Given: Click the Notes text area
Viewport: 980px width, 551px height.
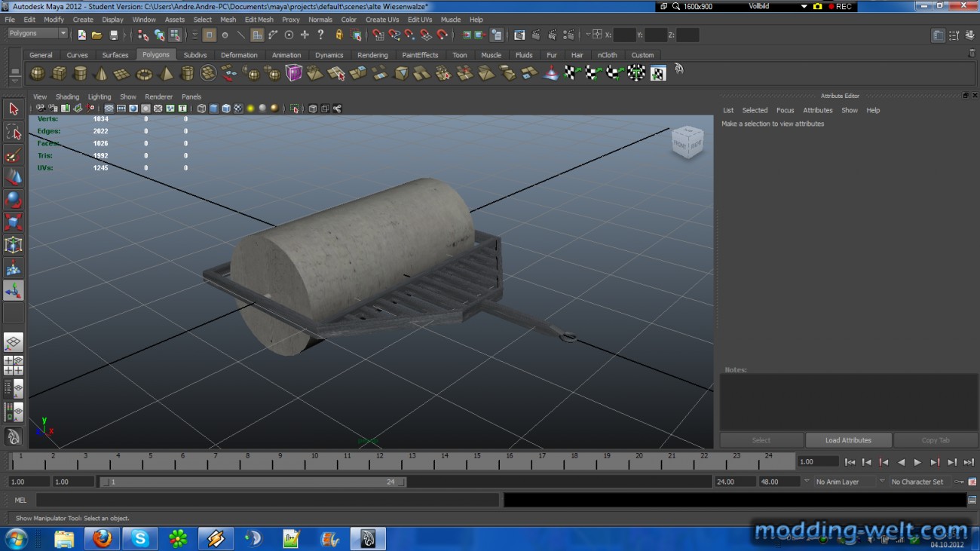Looking at the screenshot, I should click(848, 402).
